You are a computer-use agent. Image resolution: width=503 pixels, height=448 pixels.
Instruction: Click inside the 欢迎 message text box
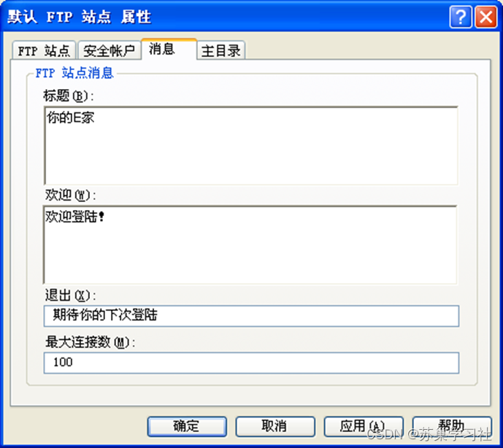coord(250,244)
